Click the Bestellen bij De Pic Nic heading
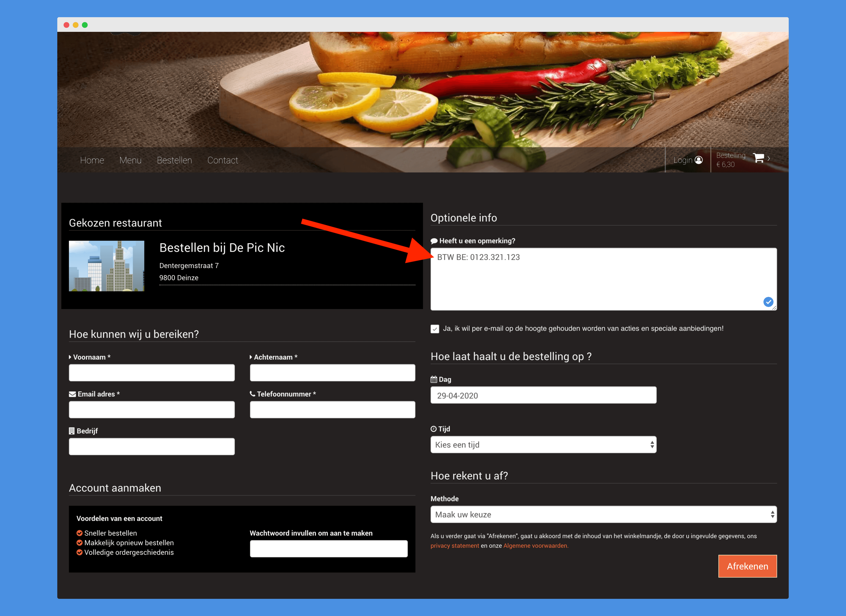Screen dimensions: 846x616 point(222,248)
